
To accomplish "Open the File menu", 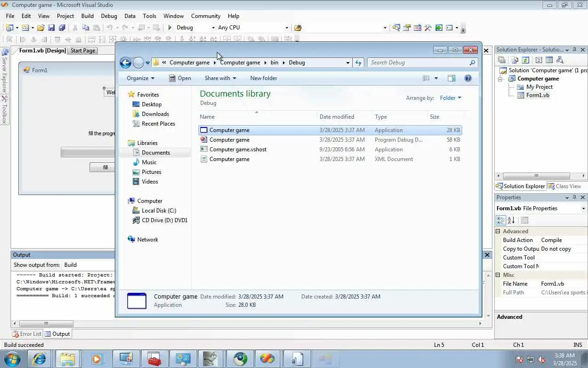I will point(10,16).
